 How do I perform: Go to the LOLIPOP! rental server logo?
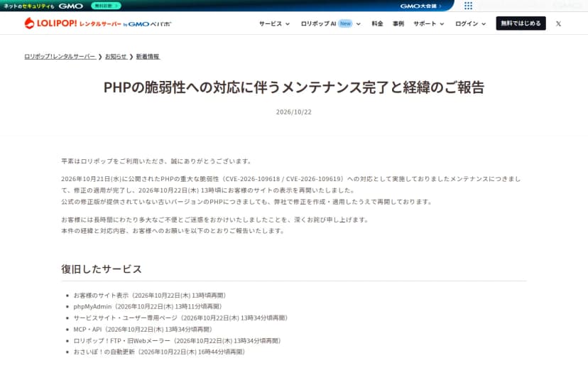97,23
